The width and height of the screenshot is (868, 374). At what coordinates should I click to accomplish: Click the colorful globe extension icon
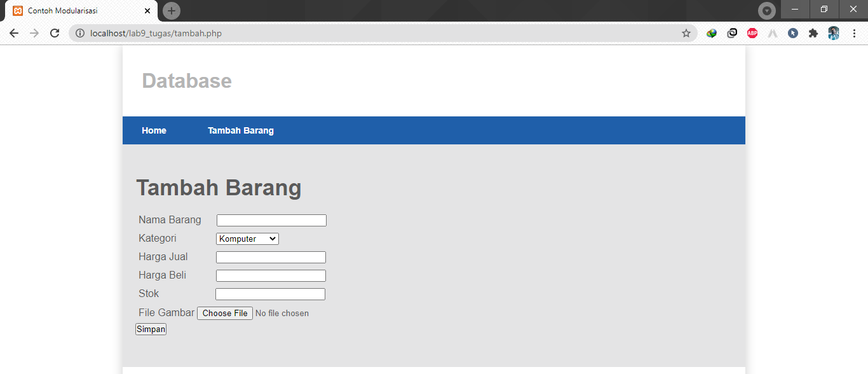[712, 33]
